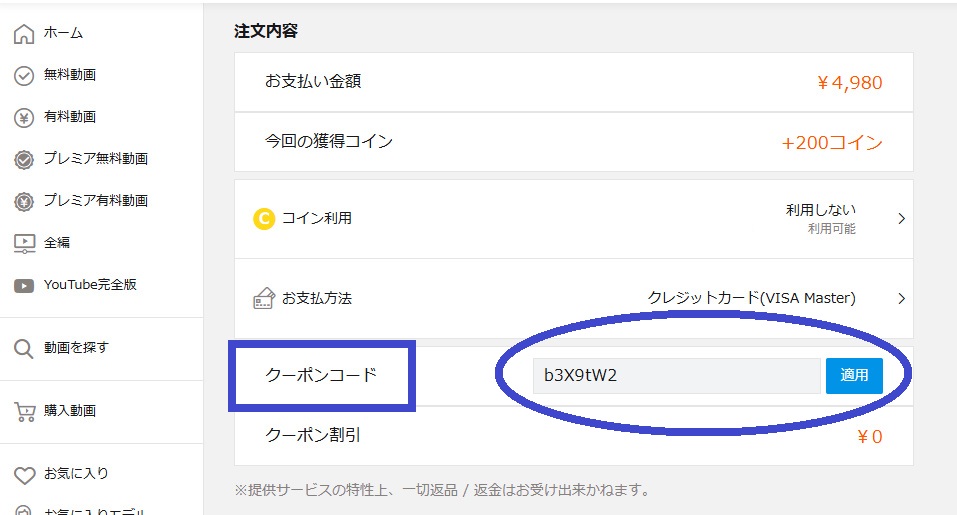Expand the コイン利用 row chevron
This screenshot has height=515, width=957.
pos(901,219)
